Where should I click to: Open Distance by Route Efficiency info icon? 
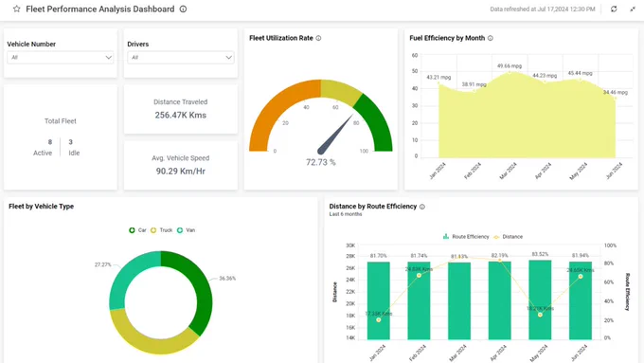pos(421,207)
